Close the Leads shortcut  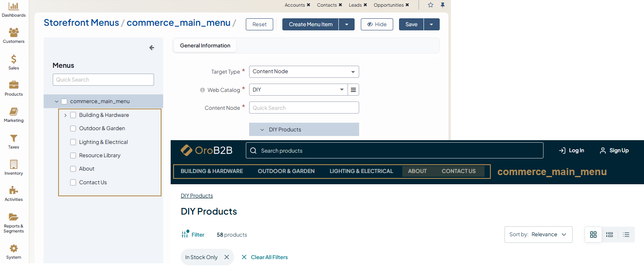click(365, 5)
